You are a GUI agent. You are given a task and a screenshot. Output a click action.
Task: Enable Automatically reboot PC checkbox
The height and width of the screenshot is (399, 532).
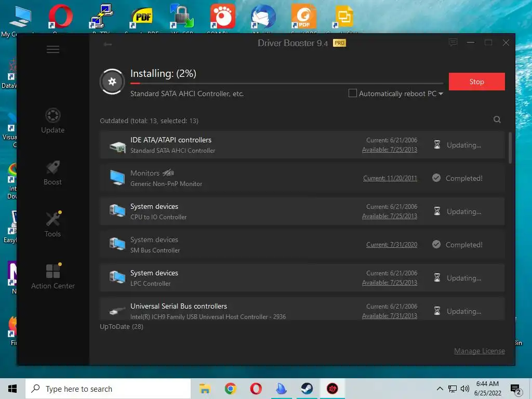click(353, 93)
